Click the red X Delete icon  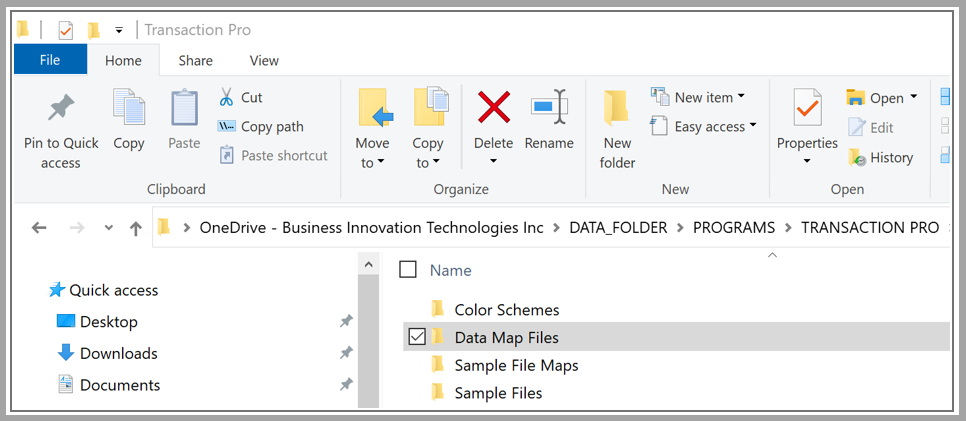point(494,107)
